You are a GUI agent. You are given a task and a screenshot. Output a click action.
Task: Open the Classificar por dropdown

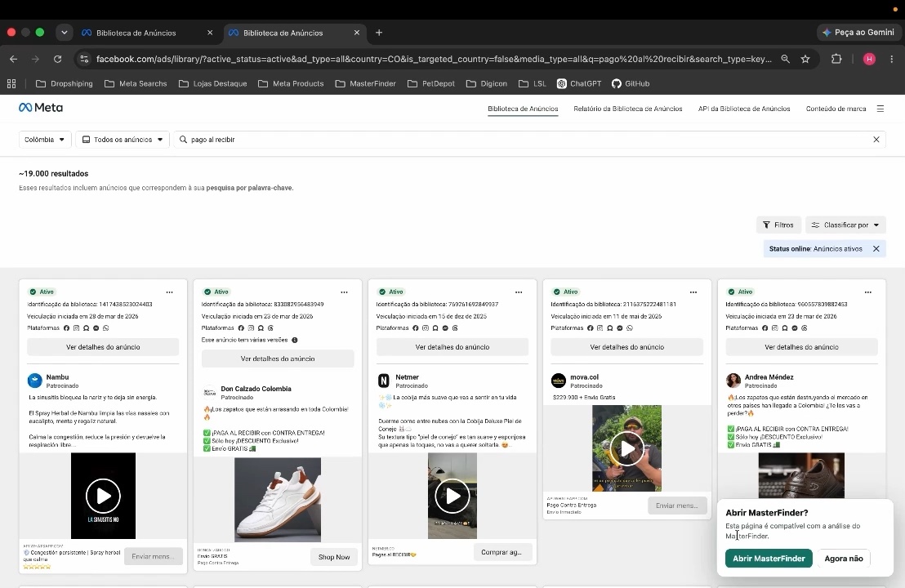(x=845, y=225)
